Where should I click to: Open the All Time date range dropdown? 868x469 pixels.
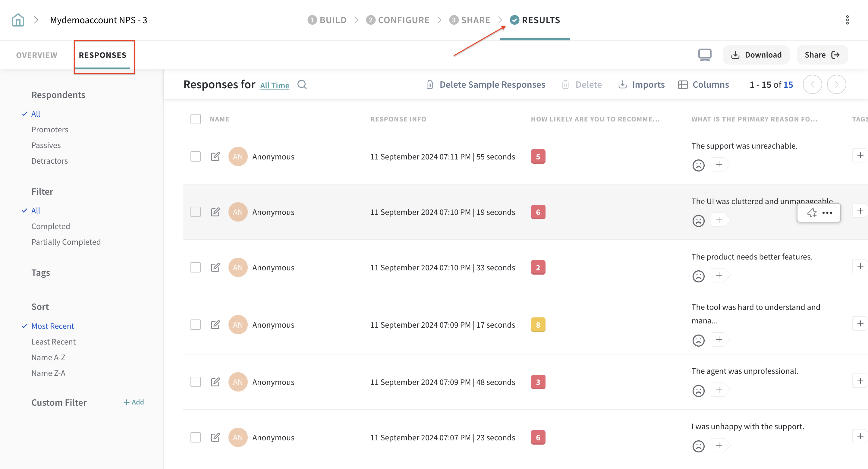[275, 85]
